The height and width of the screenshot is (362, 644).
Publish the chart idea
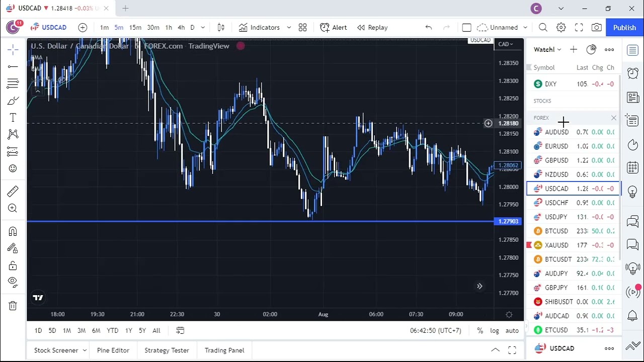624,28
